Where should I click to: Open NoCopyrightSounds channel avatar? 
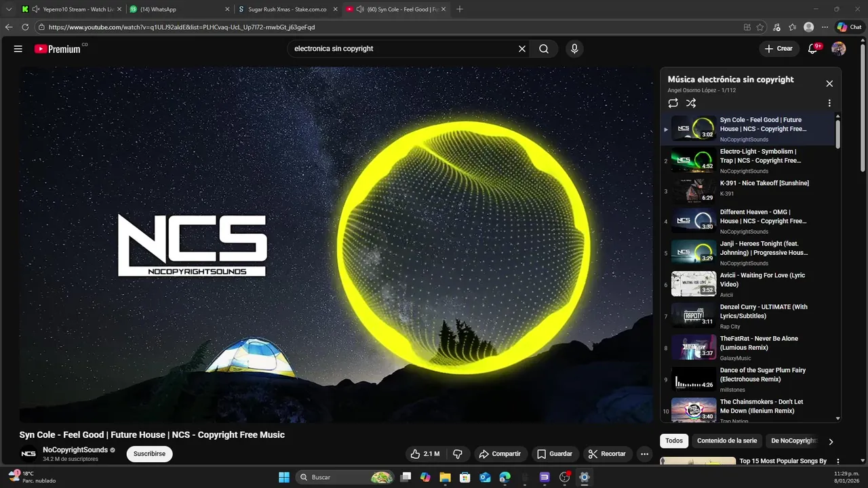coord(28,454)
